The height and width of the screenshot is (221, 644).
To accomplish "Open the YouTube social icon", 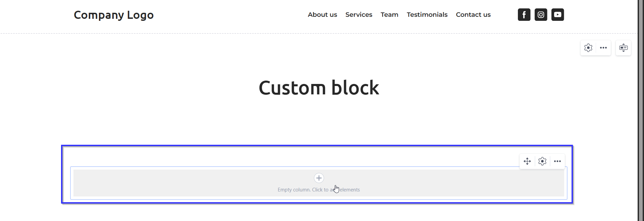I will [557, 15].
